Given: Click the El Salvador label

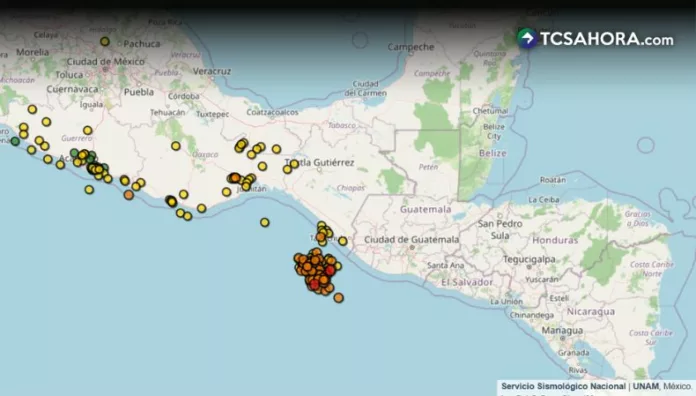Looking at the screenshot, I should (x=467, y=282).
